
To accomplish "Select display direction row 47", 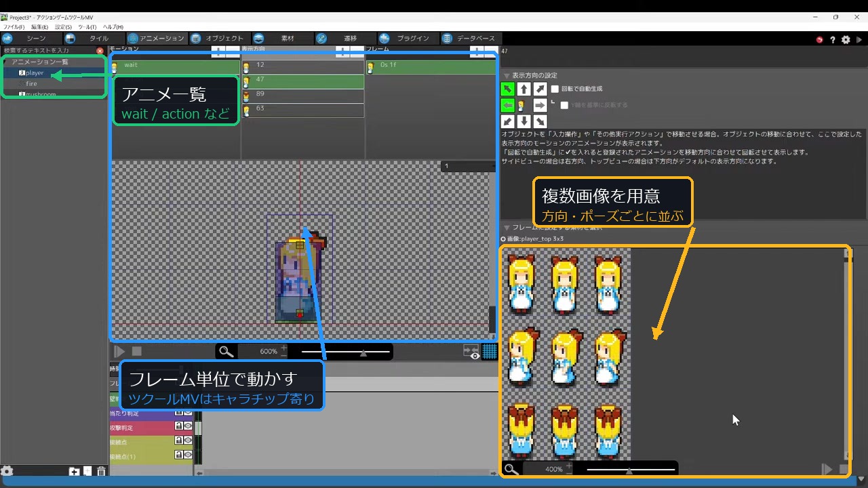I will [x=303, y=81].
